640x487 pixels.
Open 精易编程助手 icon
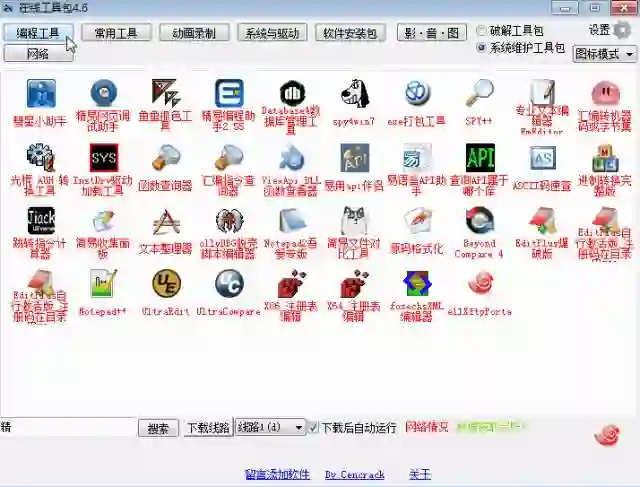click(229, 93)
